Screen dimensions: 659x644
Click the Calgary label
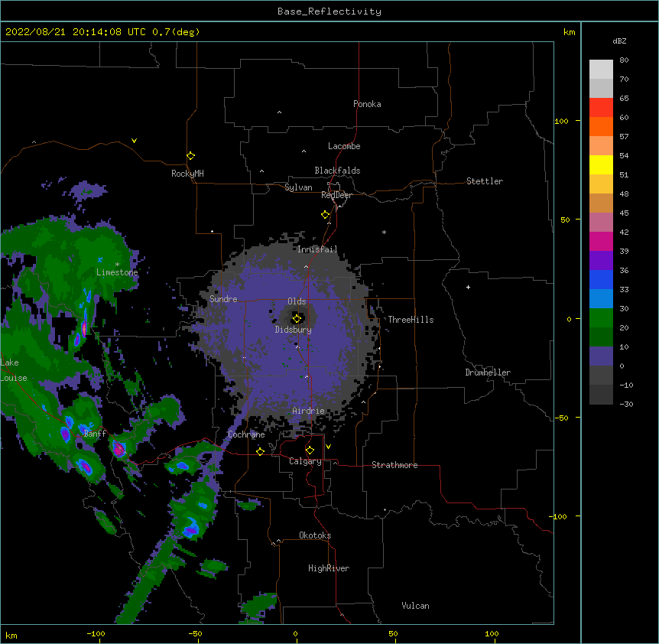pos(306,461)
